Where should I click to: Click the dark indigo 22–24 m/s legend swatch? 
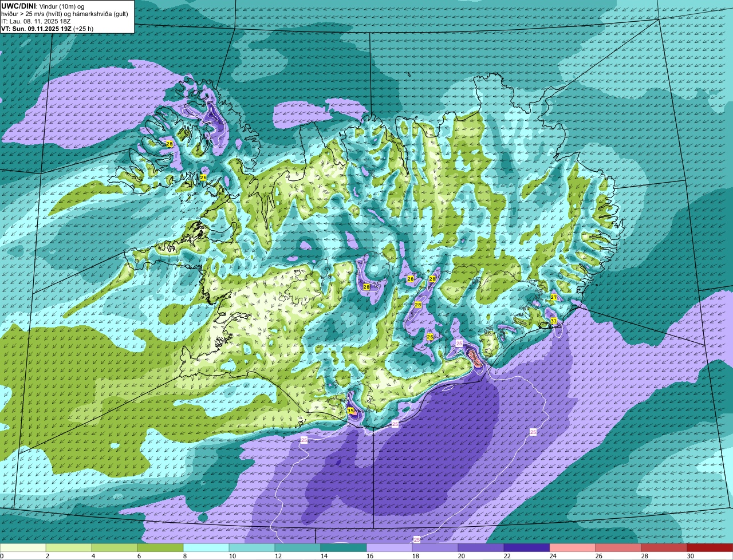point(527,547)
